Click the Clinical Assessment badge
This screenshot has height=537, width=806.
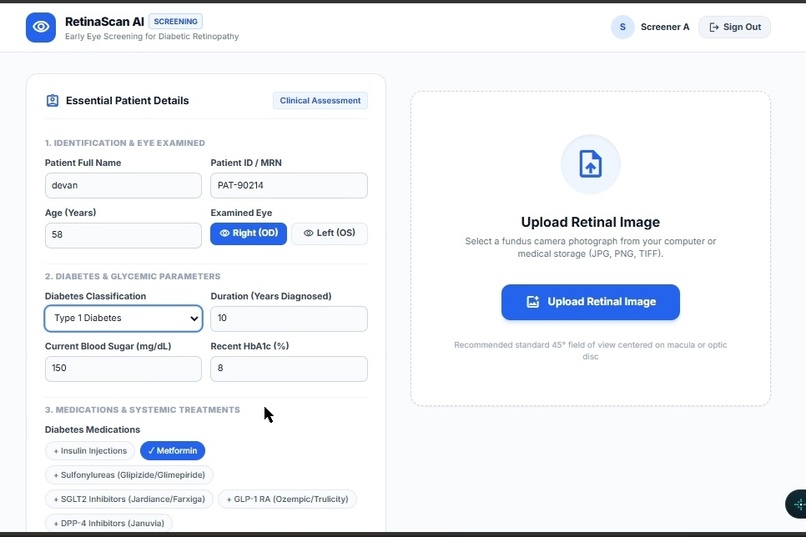(320, 101)
